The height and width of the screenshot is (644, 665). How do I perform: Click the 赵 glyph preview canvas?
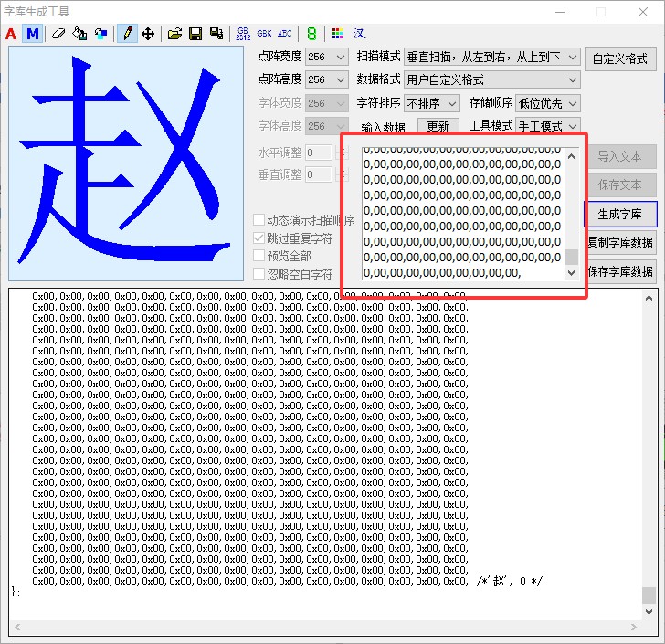click(126, 164)
